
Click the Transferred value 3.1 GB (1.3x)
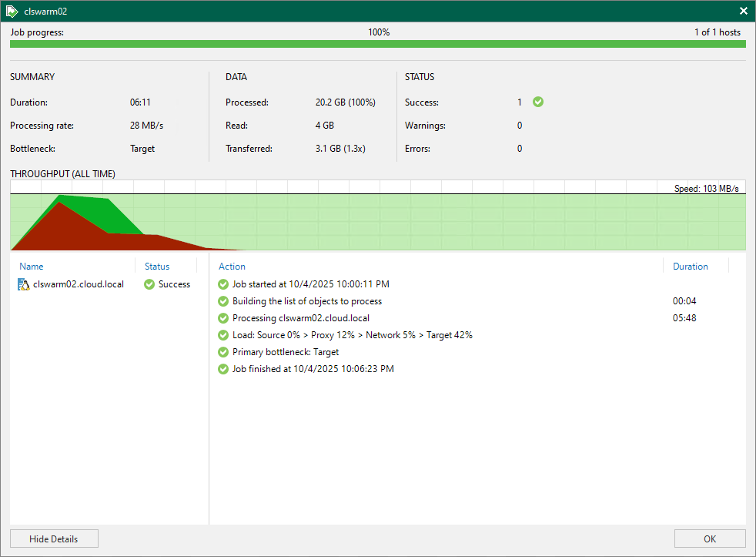pyautogui.click(x=340, y=149)
